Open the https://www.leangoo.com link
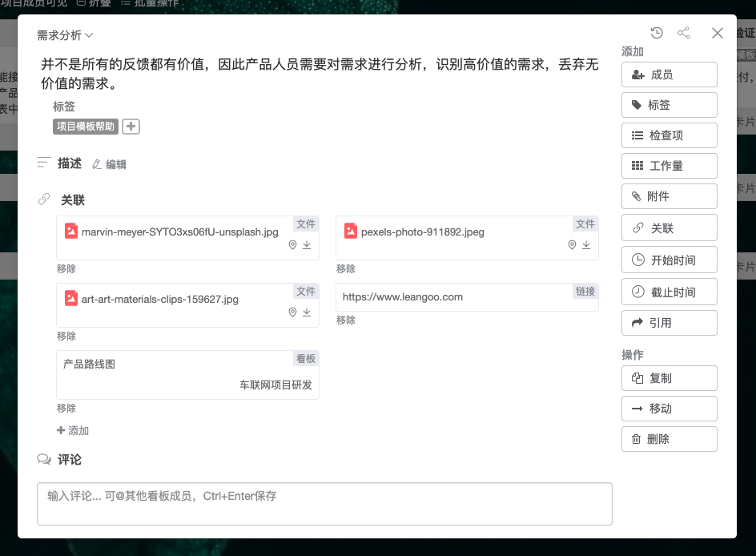Viewport: 756px width, 556px height. click(x=403, y=296)
